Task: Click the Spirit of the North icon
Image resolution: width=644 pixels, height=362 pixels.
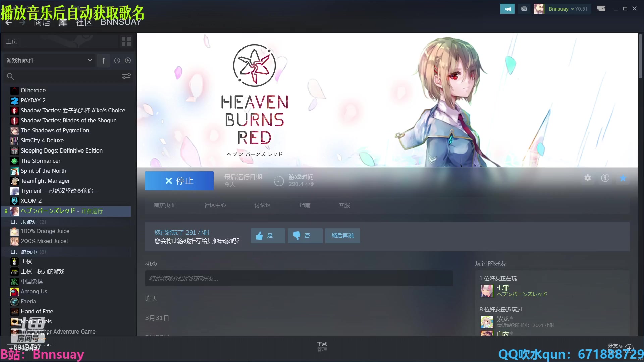Action: [14, 171]
